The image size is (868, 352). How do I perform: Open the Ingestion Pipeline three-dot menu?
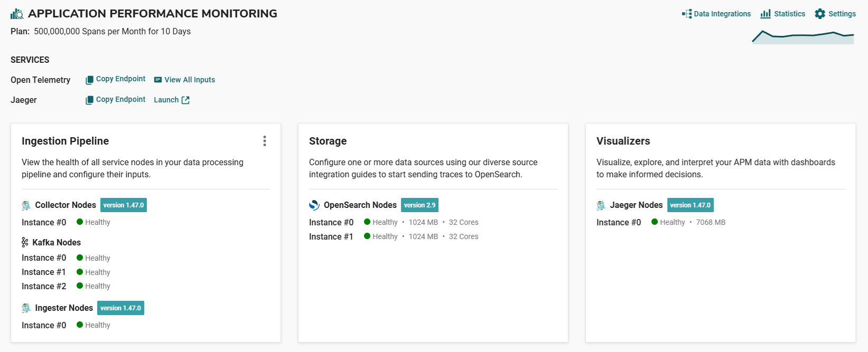click(x=265, y=141)
